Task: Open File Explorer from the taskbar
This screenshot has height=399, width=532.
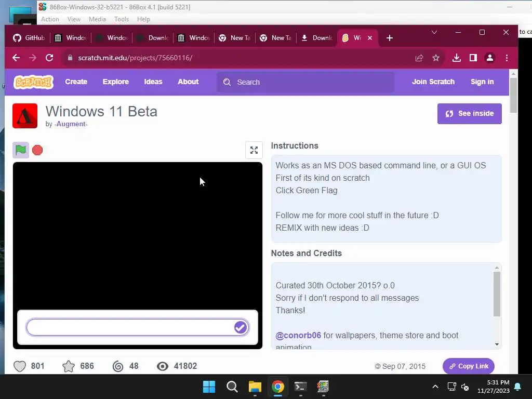Action: point(255,387)
